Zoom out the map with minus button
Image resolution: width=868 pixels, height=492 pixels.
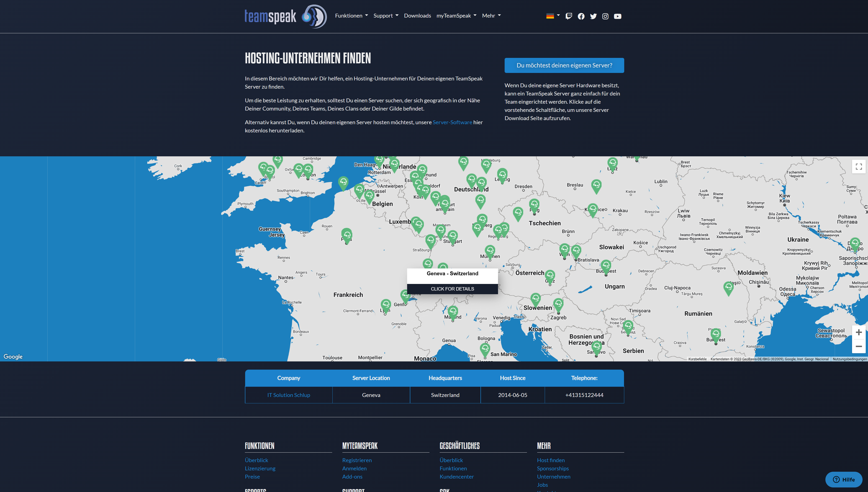(858, 346)
